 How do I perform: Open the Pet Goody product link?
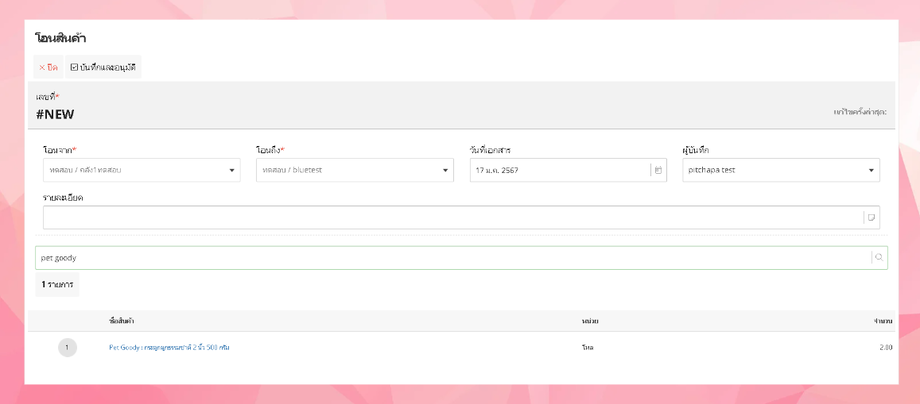pos(169,348)
